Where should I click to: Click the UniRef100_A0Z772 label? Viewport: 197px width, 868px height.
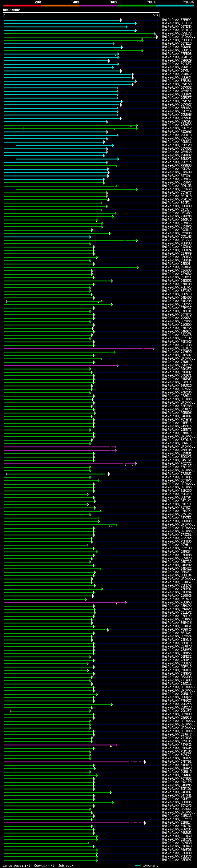tap(176, 464)
